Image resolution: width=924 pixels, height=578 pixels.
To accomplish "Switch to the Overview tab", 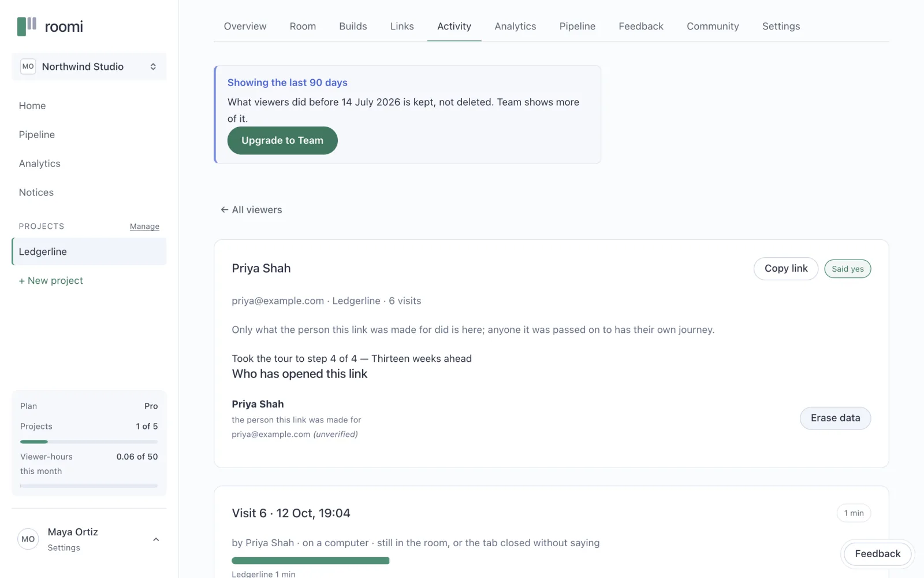I will pyautogui.click(x=245, y=26).
